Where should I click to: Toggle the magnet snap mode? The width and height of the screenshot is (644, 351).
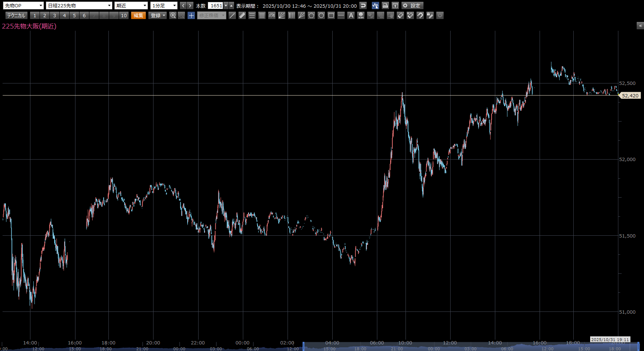[420, 15]
